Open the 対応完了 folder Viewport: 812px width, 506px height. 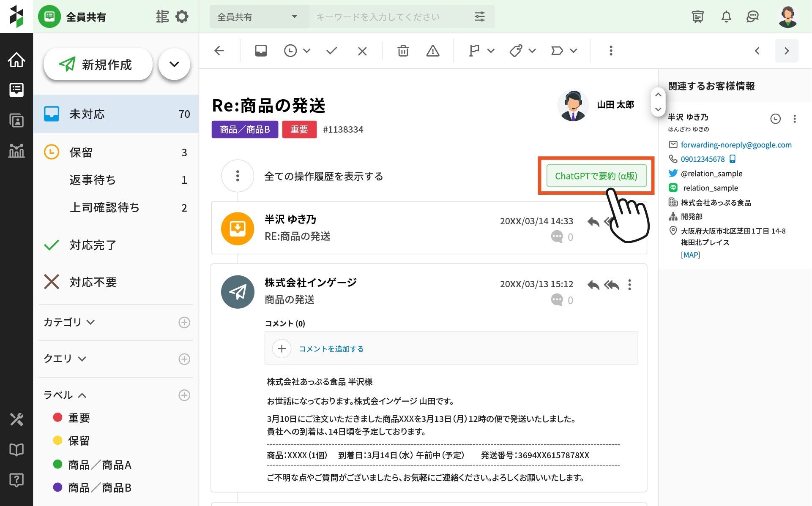click(x=93, y=245)
